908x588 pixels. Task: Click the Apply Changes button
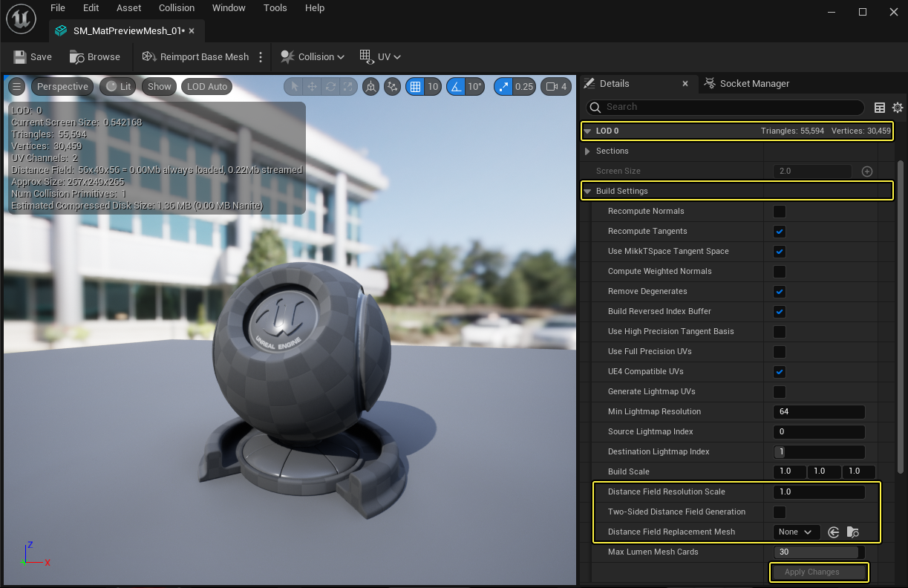[818, 572]
